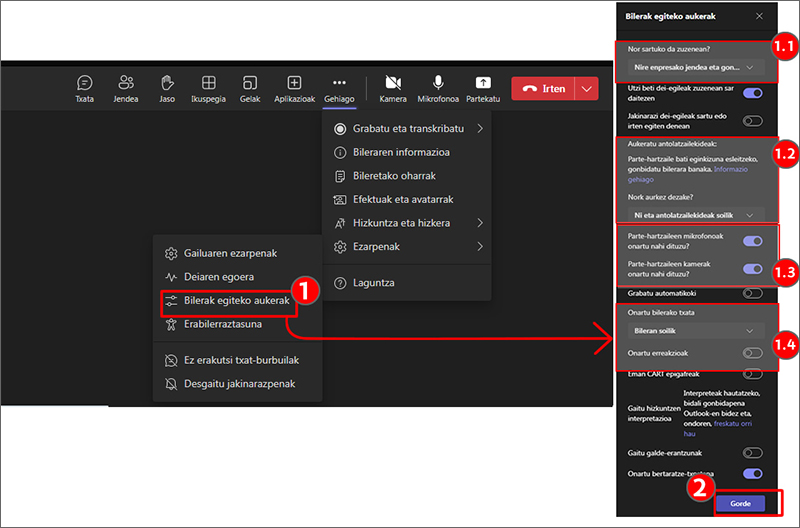Toggle participants' microphones permission switch

[x=752, y=241]
